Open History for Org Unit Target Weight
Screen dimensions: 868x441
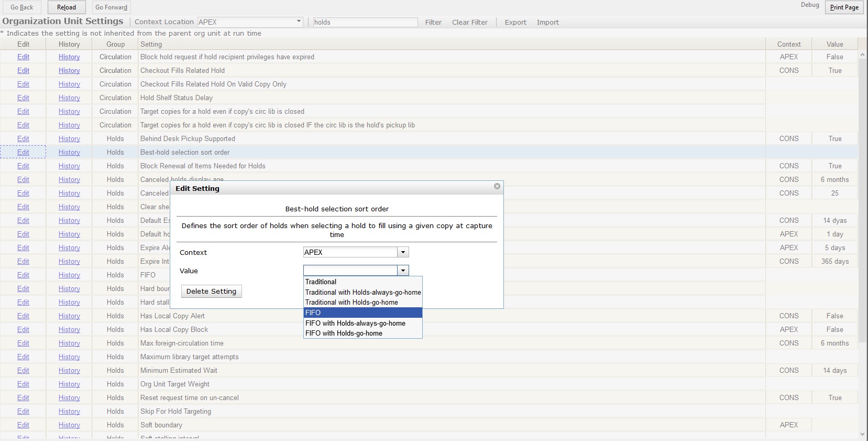coord(69,384)
